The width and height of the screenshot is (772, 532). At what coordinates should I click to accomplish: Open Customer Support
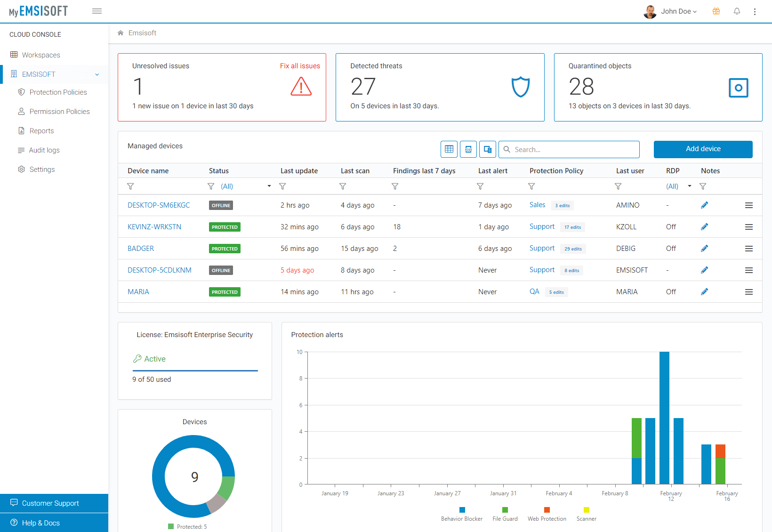pyautogui.click(x=54, y=503)
